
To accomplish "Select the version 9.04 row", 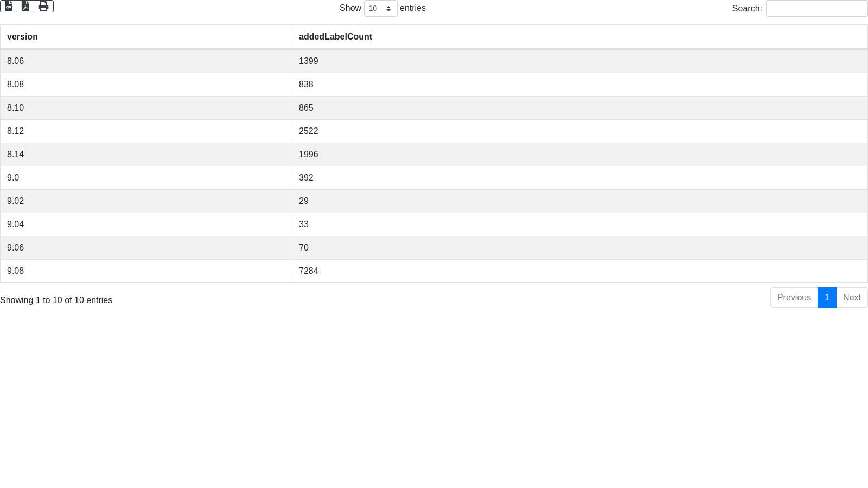I will (15, 224).
